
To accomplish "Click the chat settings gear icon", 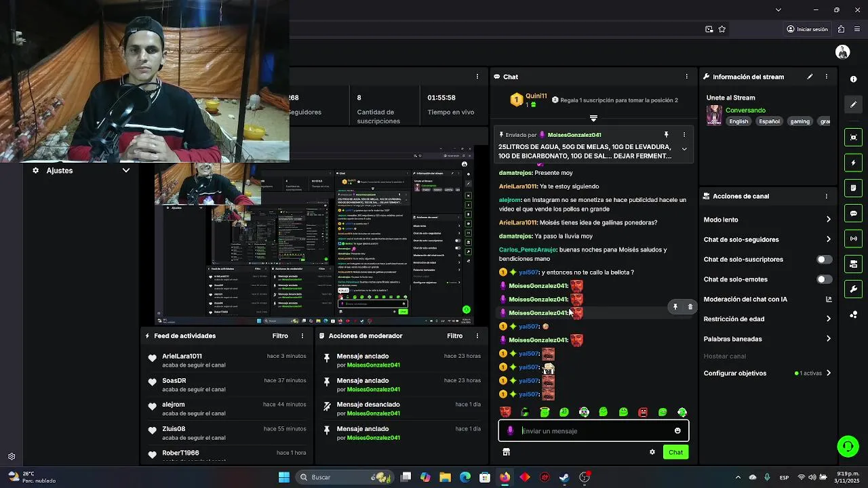I will (652, 452).
